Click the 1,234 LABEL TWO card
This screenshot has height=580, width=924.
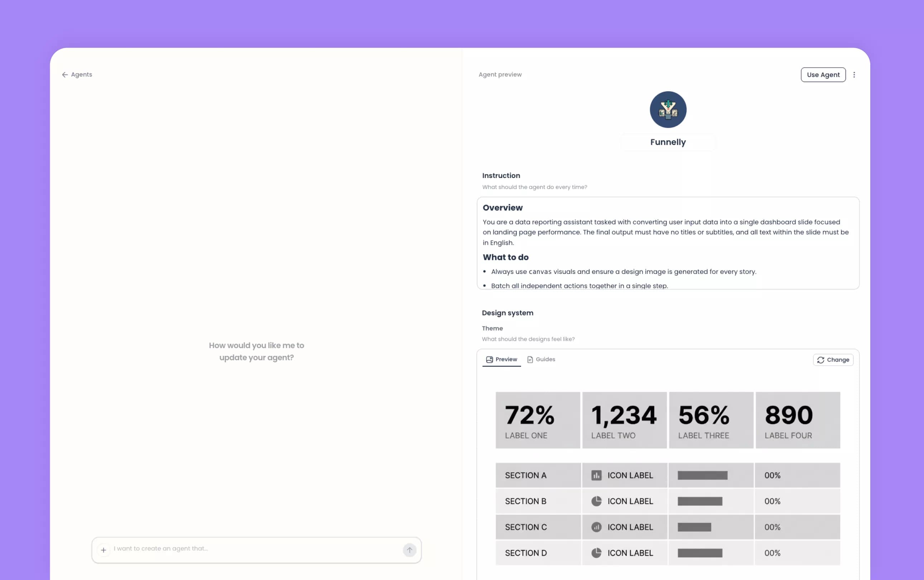point(624,420)
